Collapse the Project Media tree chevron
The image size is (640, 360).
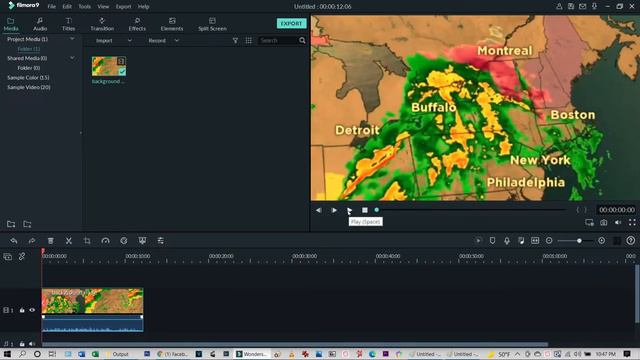[72, 39]
